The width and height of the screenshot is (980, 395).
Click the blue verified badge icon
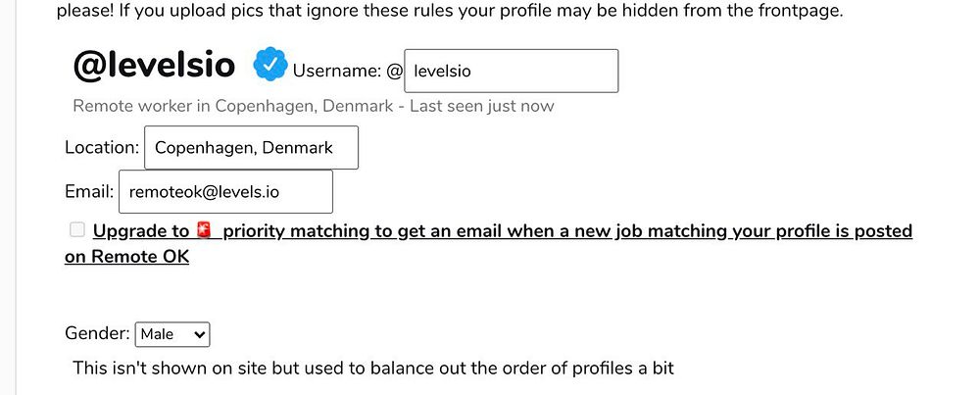[269, 65]
